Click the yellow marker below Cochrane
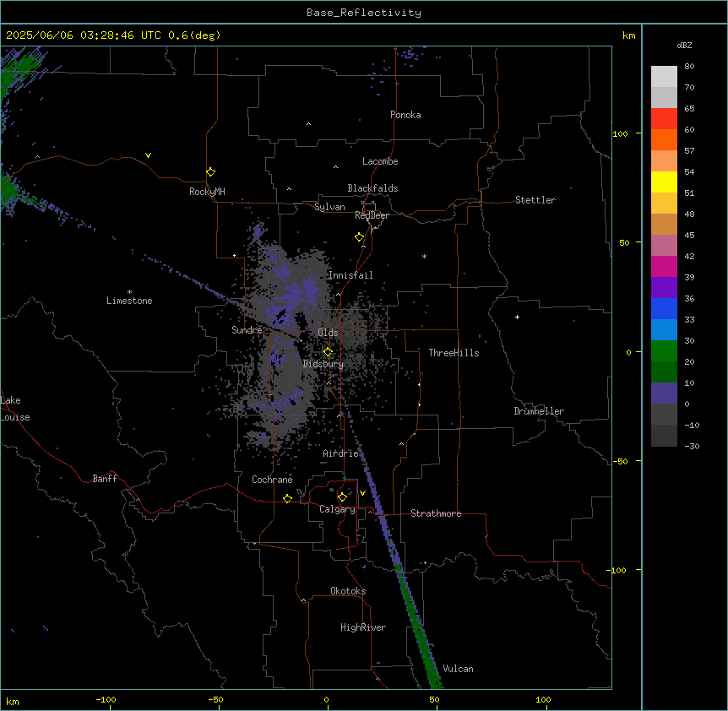Viewport: 728px width, 711px height. coord(287,498)
